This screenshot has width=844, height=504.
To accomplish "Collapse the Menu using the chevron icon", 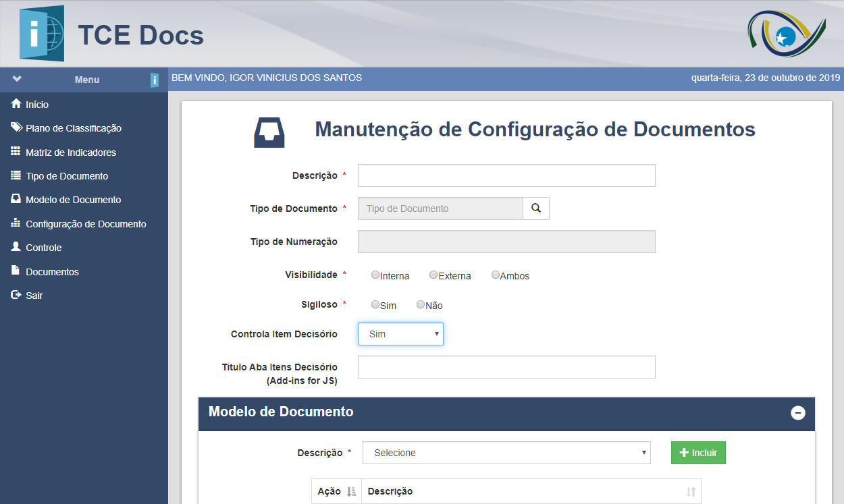I will (x=17, y=79).
